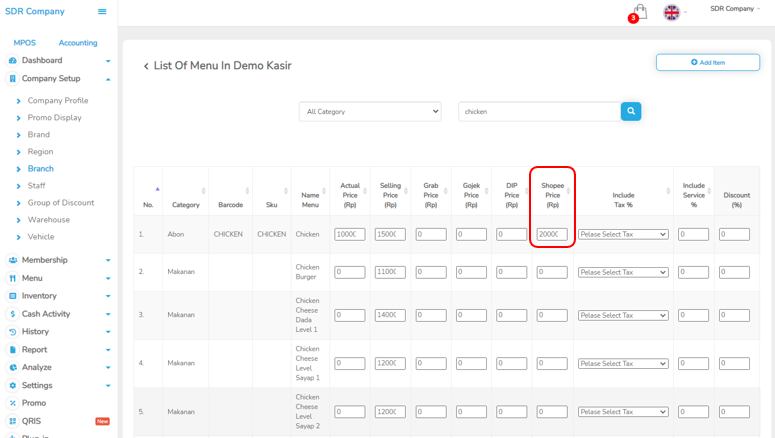Click the Add Item button

pyautogui.click(x=707, y=62)
